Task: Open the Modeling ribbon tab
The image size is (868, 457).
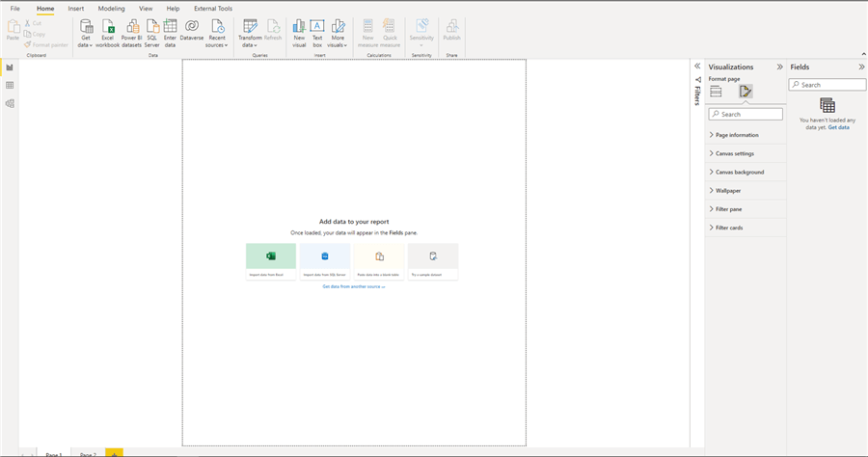Action: [x=111, y=9]
